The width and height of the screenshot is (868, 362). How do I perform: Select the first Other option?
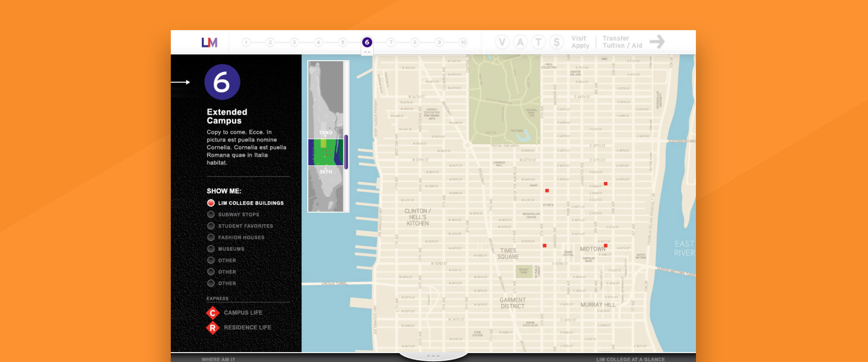(x=222, y=260)
